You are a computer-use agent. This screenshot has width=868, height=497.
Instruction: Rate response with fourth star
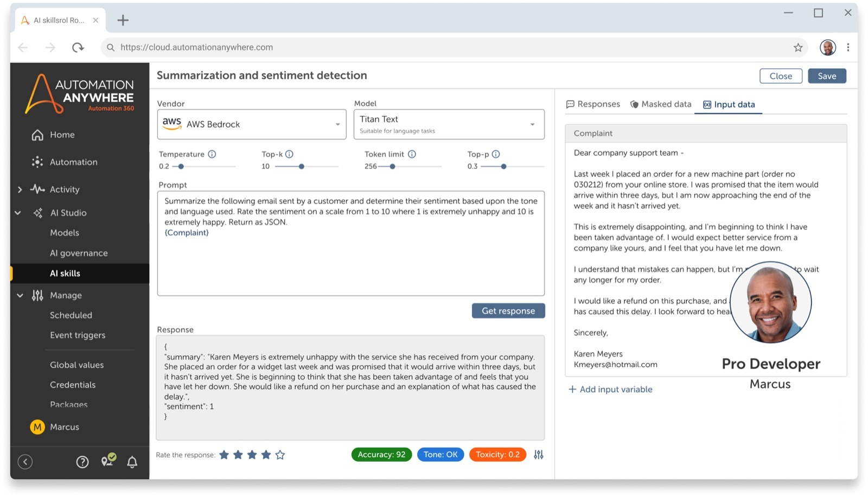click(266, 455)
